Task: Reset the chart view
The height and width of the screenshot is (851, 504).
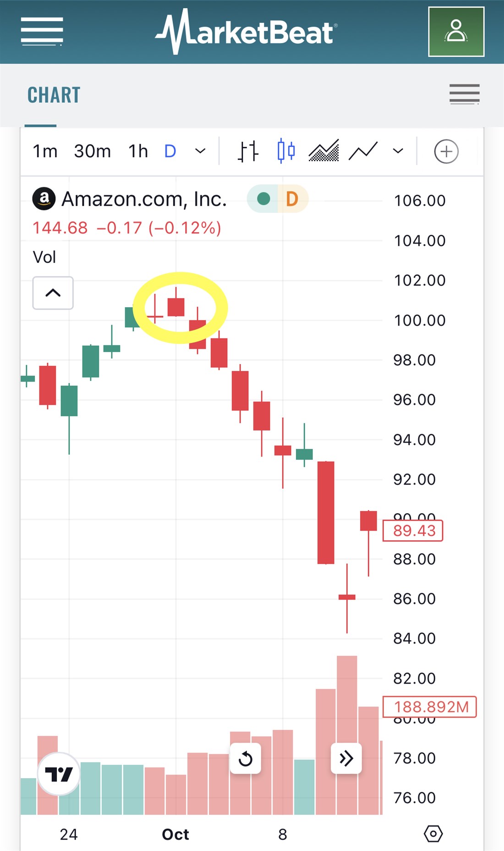Action: click(246, 759)
